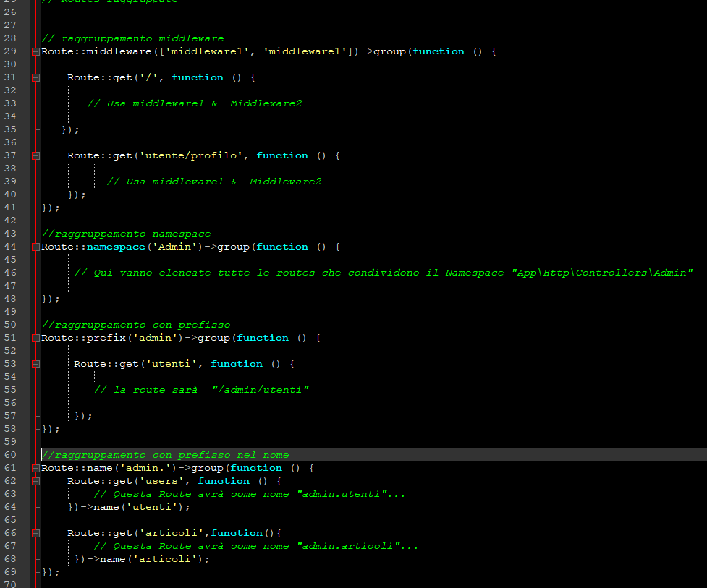Click the closing '});' on line 58
The image size is (707, 588).
pyautogui.click(x=51, y=429)
